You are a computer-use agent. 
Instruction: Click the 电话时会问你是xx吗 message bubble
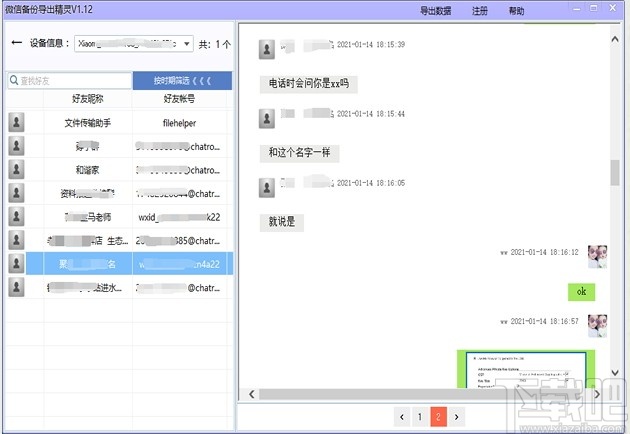click(309, 84)
